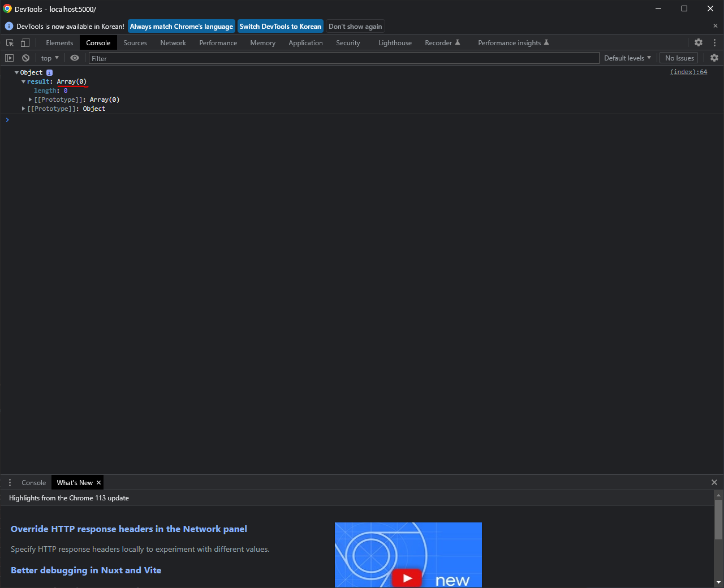This screenshot has height=588, width=724.
Task: Close the Korean language infobar
Action: pyautogui.click(x=715, y=26)
